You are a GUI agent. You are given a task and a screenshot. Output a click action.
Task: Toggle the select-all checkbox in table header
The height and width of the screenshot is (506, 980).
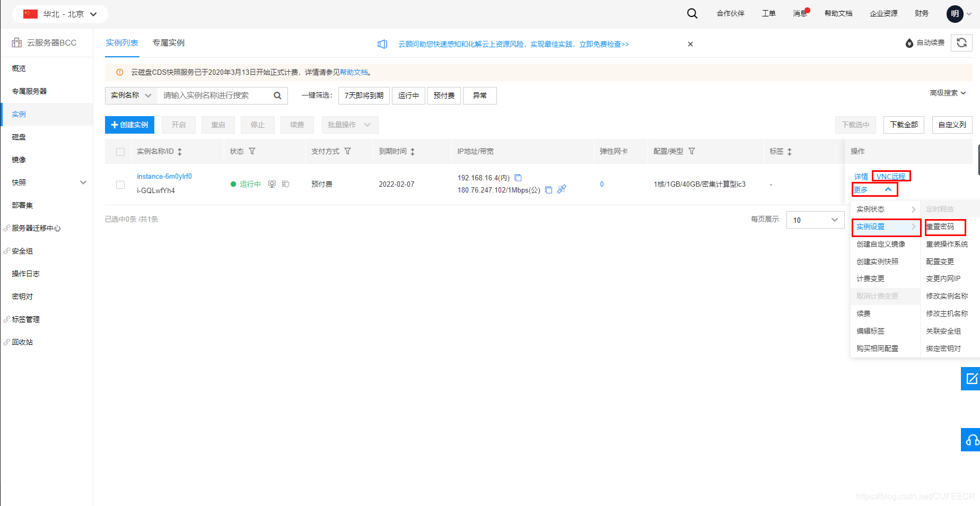pyautogui.click(x=120, y=152)
